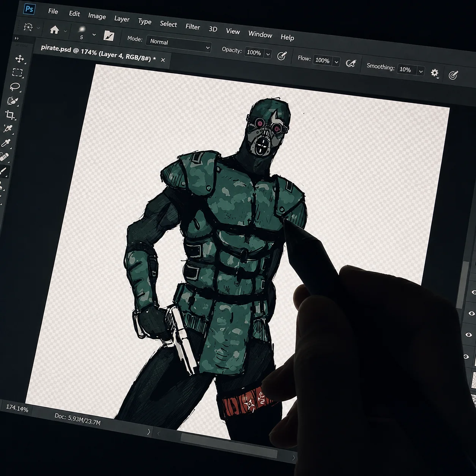Close the pirate.psd document tab

click(163, 60)
